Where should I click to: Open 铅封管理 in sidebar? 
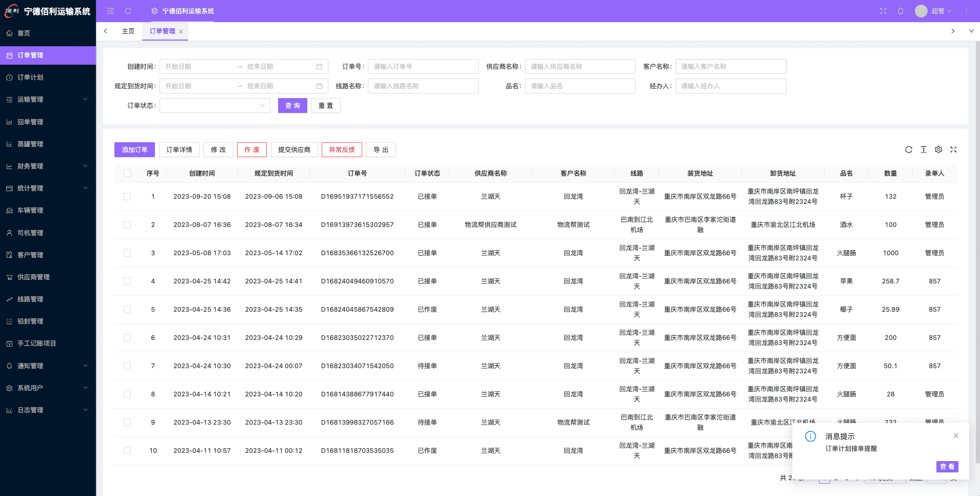pos(48,321)
